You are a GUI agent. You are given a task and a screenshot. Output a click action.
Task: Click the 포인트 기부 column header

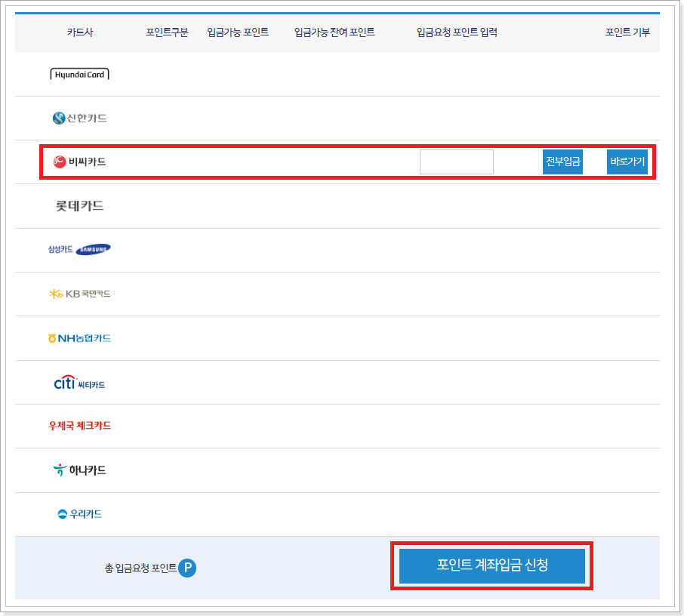tap(627, 32)
